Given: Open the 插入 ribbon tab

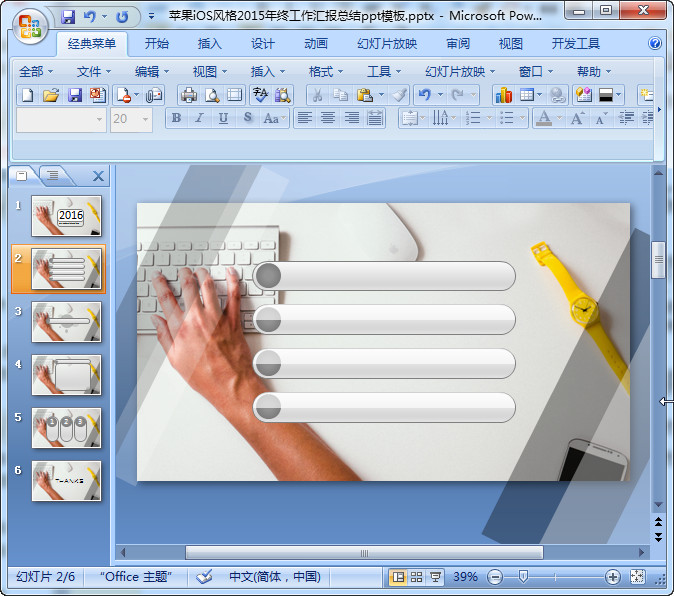Looking at the screenshot, I should [x=209, y=43].
